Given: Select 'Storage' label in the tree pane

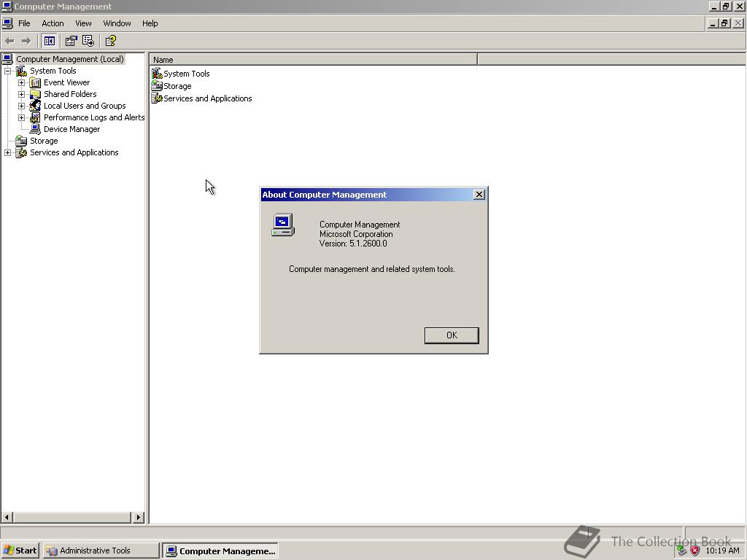Looking at the screenshot, I should [x=44, y=141].
